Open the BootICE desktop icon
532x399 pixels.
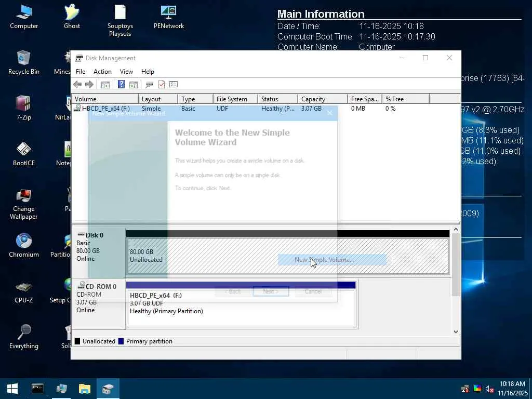(x=24, y=154)
